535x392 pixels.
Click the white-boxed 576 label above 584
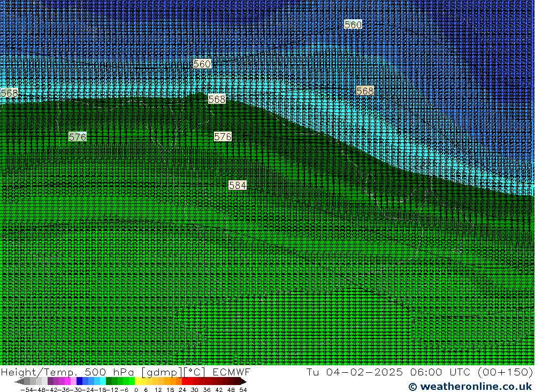(223, 137)
